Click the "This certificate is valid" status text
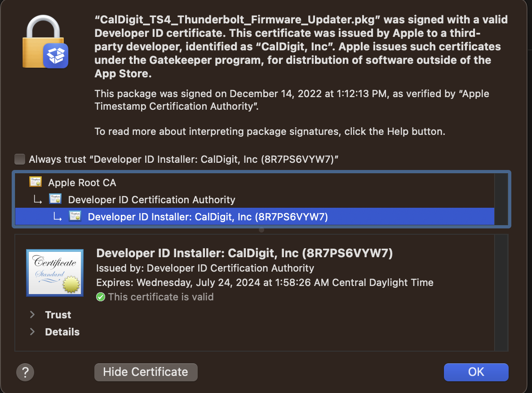This screenshot has height=393, width=532. tap(161, 297)
